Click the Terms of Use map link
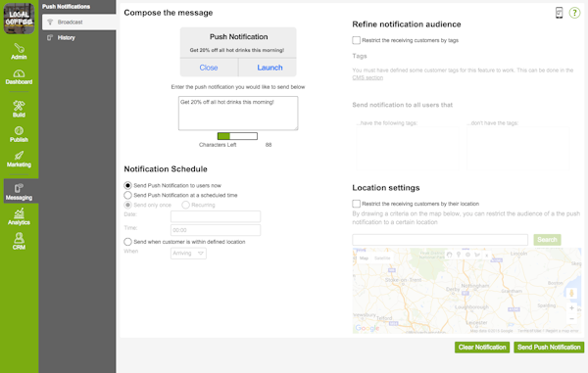Viewport: 588px width, 373px height. (530, 331)
